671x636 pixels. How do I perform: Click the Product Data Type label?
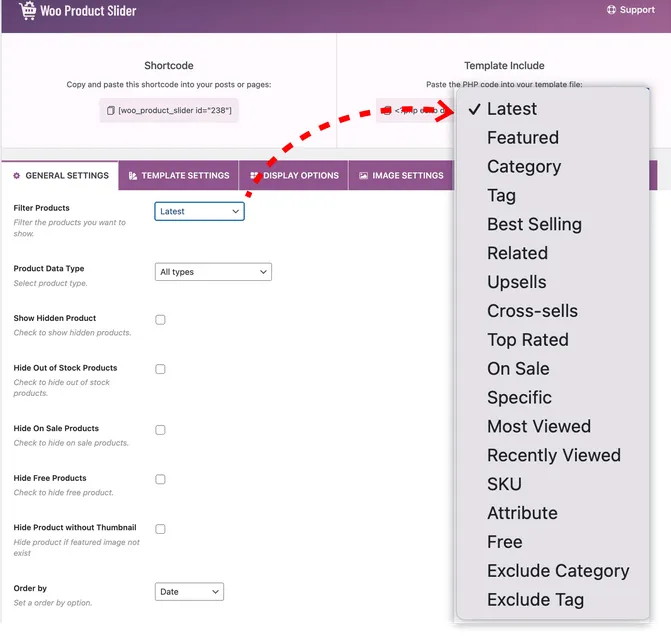tap(49, 268)
